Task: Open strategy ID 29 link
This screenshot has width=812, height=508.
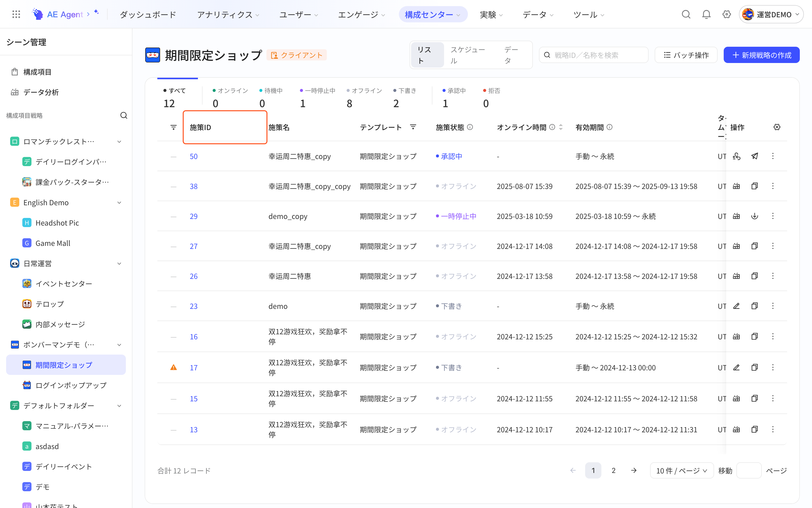Action: click(194, 216)
